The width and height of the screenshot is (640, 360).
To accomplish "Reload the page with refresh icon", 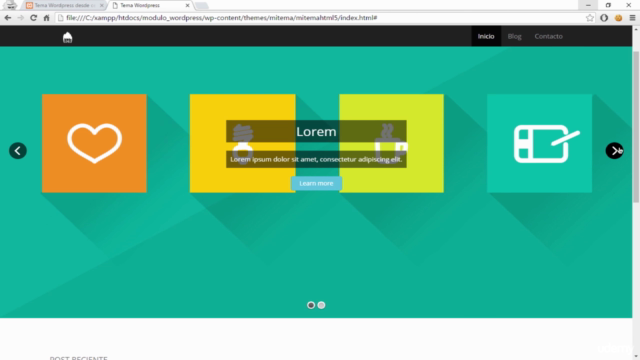I will (x=33, y=18).
